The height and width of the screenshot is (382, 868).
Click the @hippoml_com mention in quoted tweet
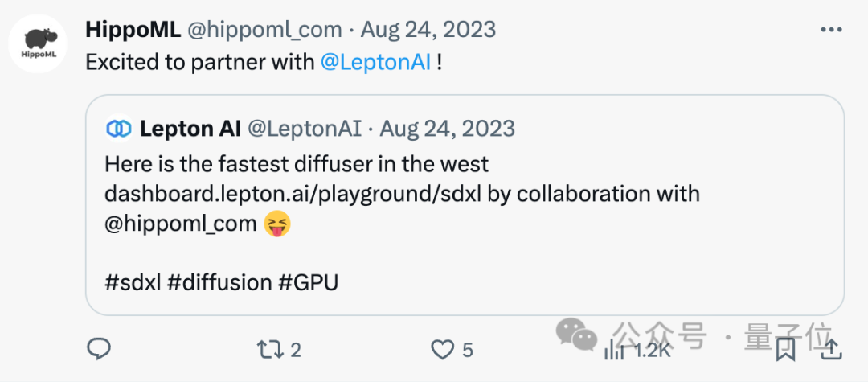point(181,224)
